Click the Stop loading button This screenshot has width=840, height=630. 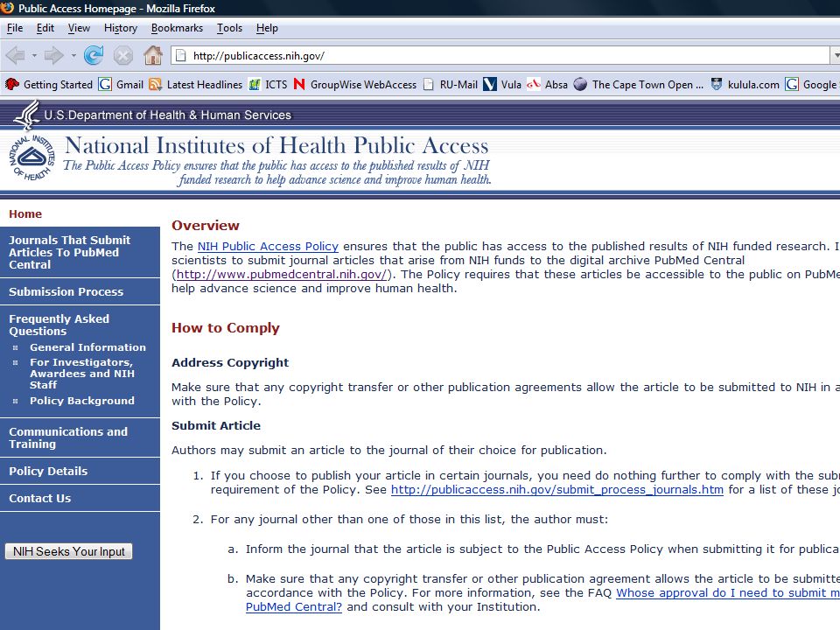tap(123, 55)
